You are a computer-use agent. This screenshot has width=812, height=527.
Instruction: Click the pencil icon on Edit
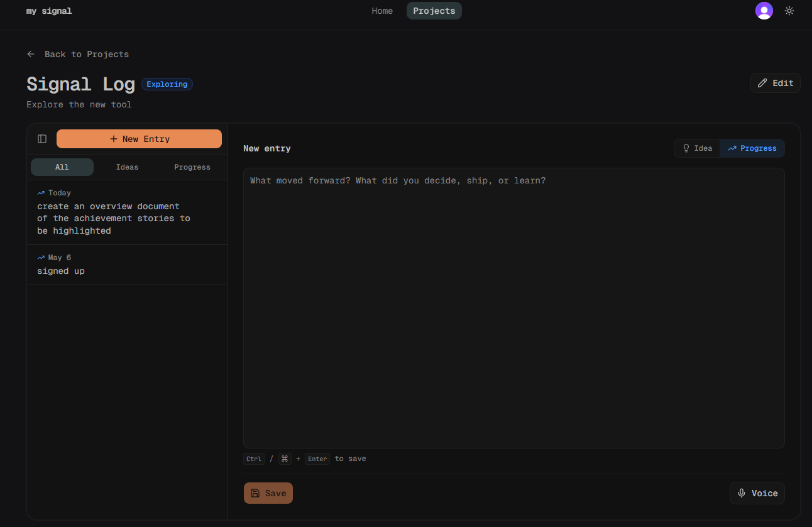[x=762, y=83]
